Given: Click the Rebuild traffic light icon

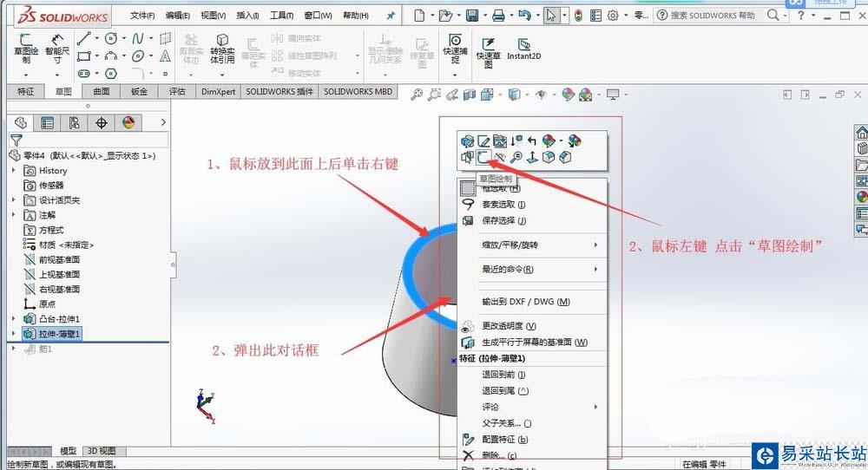Looking at the screenshot, I should pyautogui.click(x=577, y=16).
